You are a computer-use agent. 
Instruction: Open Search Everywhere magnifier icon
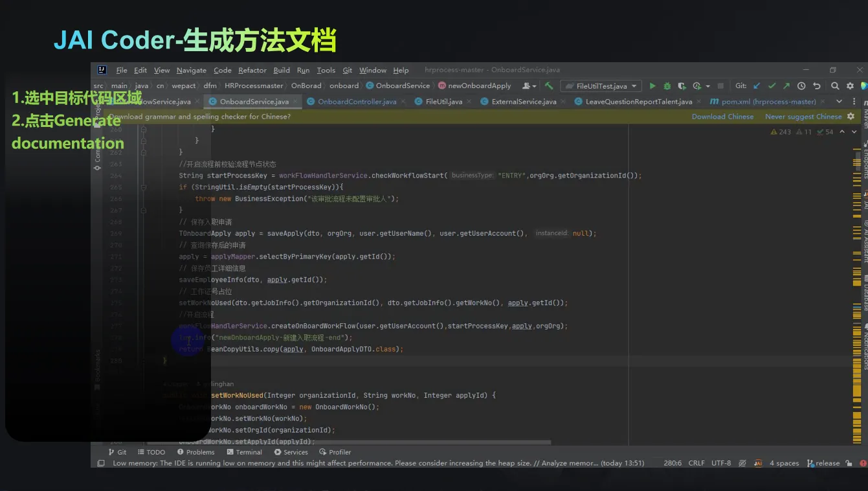tap(835, 86)
